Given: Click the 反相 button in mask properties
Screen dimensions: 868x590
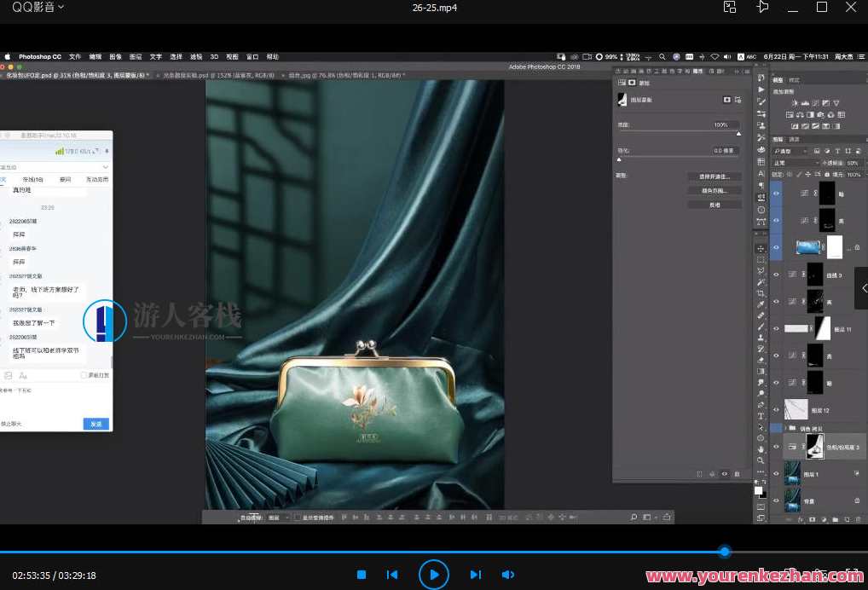Looking at the screenshot, I should 714,205.
